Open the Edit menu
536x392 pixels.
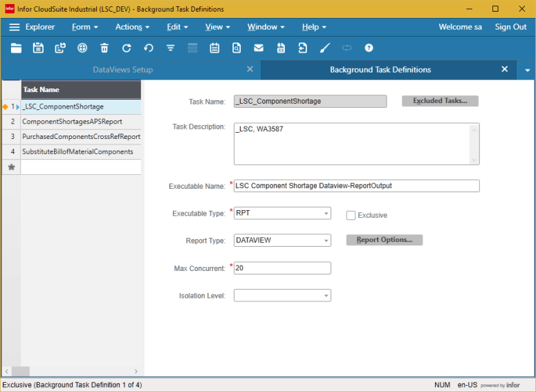click(177, 27)
